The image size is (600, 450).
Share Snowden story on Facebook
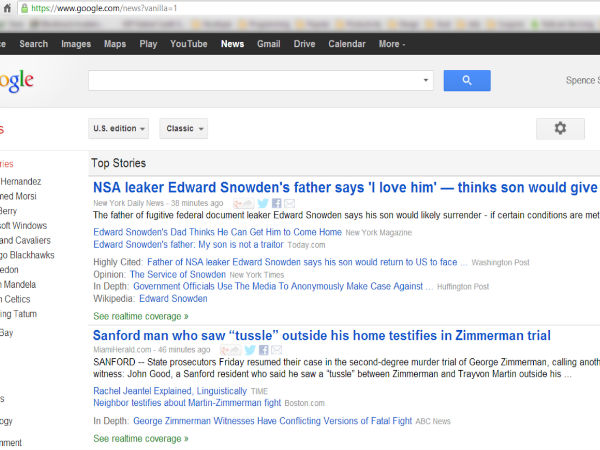point(277,203)
